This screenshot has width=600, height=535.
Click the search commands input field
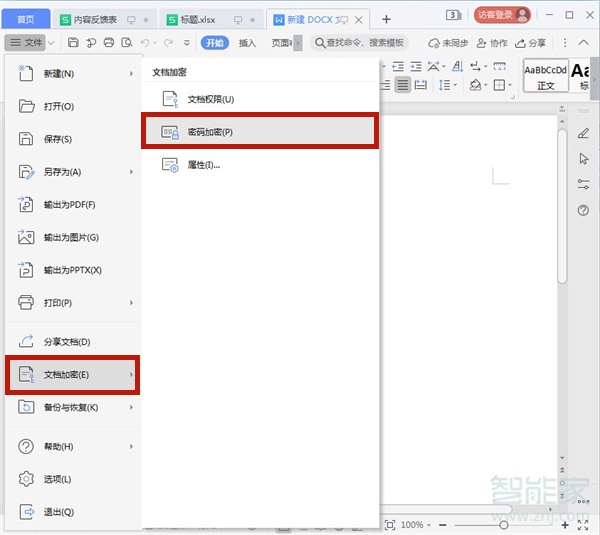[x=359, y=42]
